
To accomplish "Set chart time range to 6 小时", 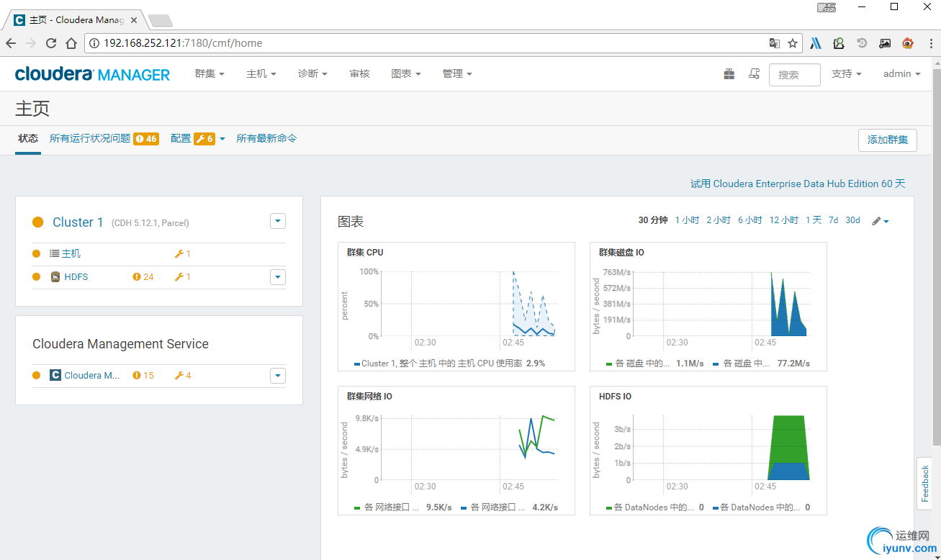I will [x=750, y=220].
